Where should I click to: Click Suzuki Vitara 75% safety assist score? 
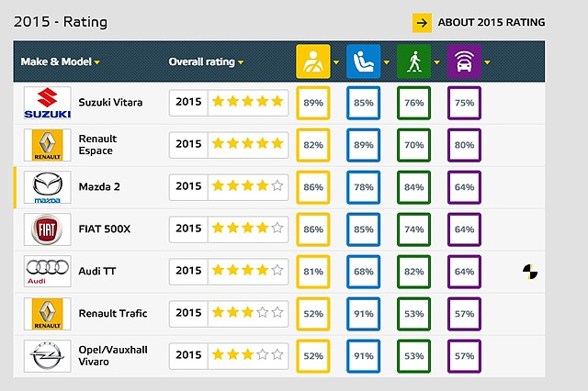pos(464,103)
